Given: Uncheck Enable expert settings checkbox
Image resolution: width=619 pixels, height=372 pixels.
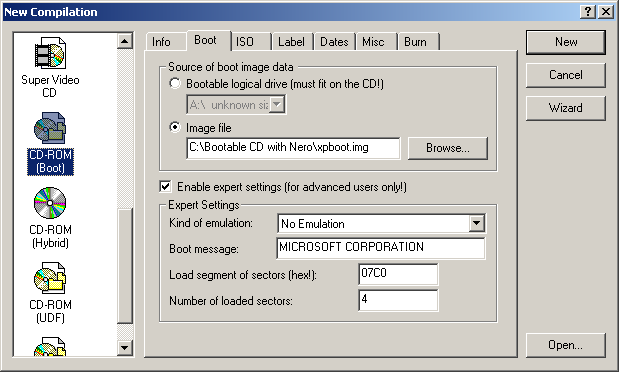Looking at the screenshot, I should pos(165,186).
